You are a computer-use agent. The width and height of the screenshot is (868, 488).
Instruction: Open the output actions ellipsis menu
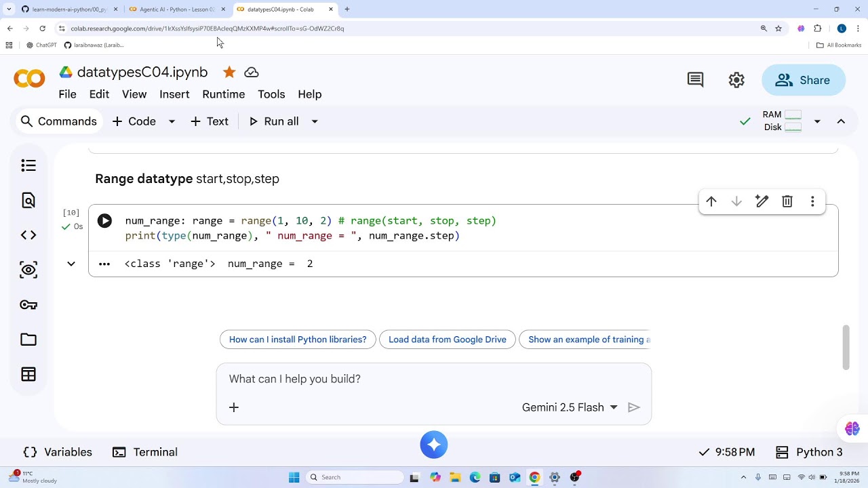(104, 264)
